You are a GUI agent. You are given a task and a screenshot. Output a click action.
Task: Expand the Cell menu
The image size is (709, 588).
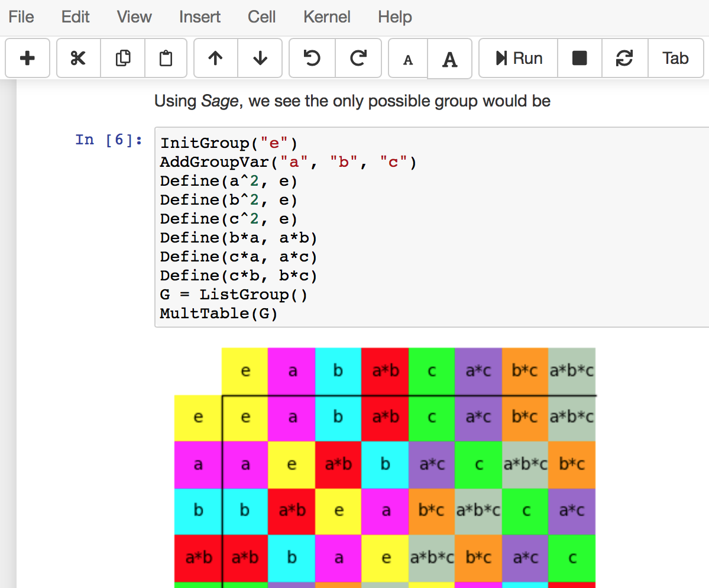coord(262,17)
